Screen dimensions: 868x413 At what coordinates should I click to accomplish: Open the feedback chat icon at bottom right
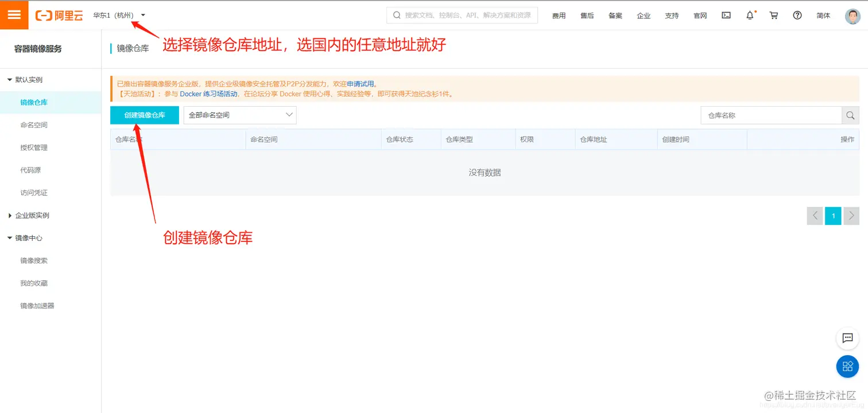pos(847,338)
